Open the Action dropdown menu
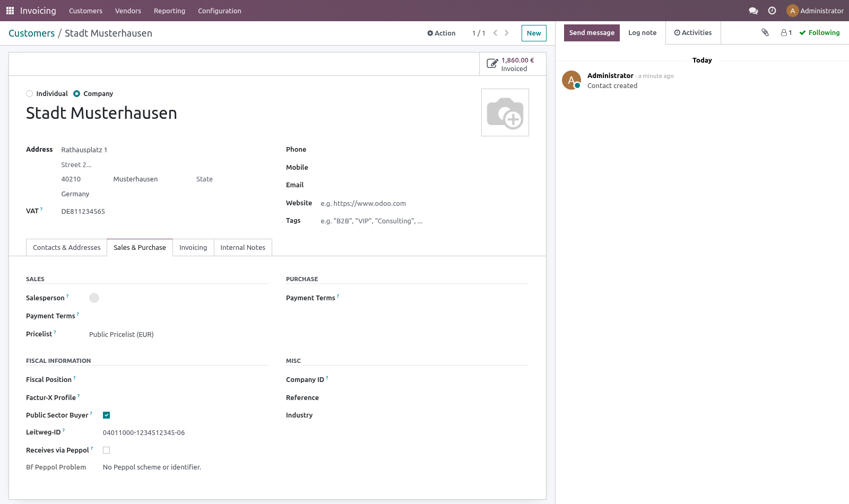The image size is (849, 504). click(441, 33)
